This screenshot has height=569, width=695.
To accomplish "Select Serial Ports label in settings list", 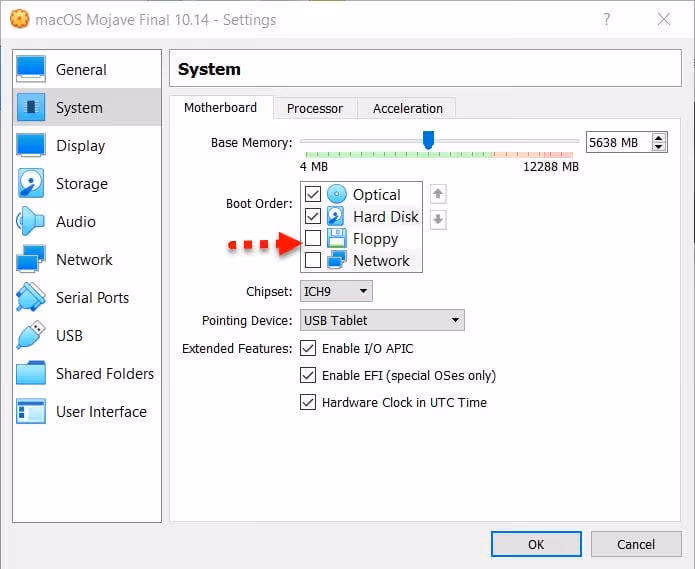I will 93,298.
